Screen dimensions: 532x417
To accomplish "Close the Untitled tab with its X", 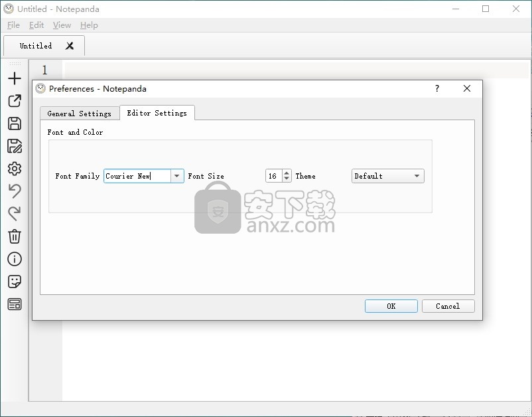I will [x=70, y=46].
